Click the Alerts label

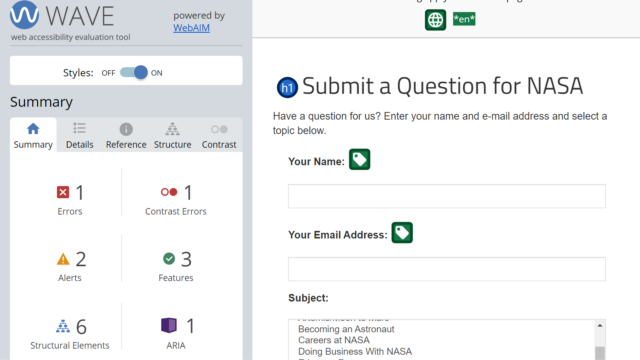tap(70, 278)
